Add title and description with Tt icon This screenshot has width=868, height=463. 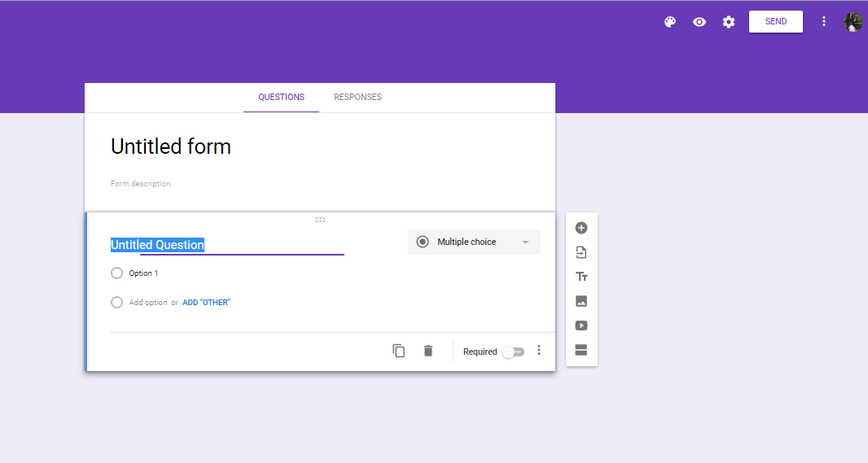tap(581, 277)
